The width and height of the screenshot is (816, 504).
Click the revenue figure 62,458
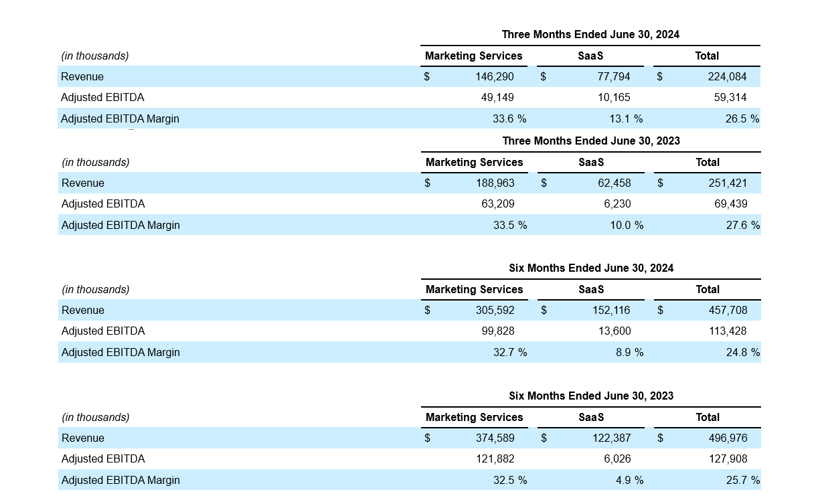pyautogui.click(x=615, y=183)
